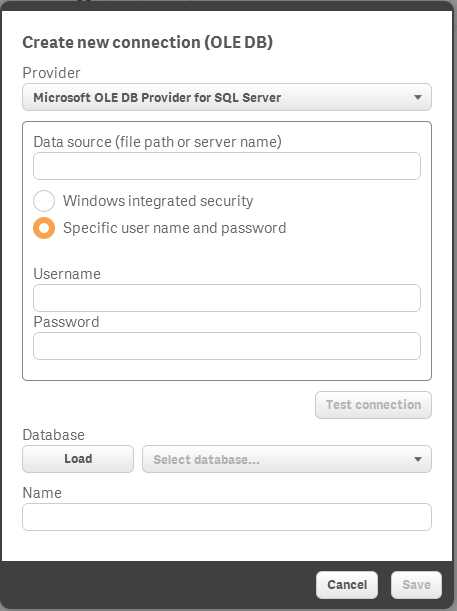Focus the Username text field
The width and height of the screenshot is (457, 611).
click(x=227, y=298)
